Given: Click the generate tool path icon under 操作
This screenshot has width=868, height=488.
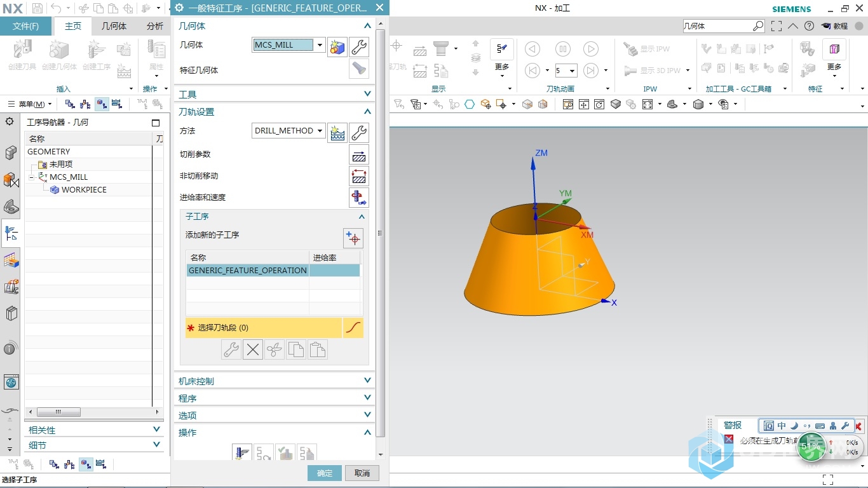Looking at the screenshot, I should pos(242,452).
